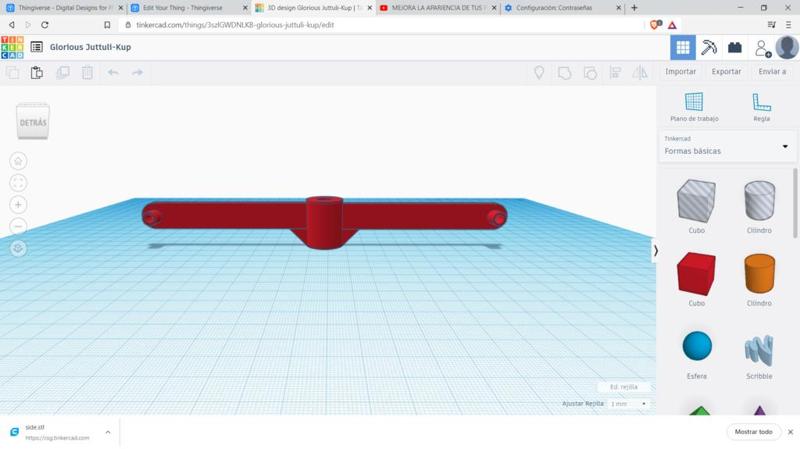Expand the side.stl download options arrow
The height and width of the screenshot is (449, 800).
108,432
